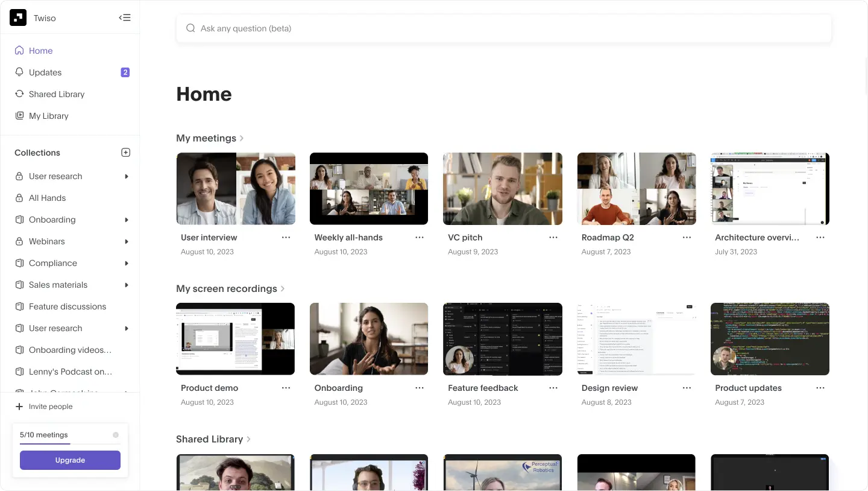This screenshot has height=491, width=868.
Task: Click the Webinars collection name
Action: [46, 241]
